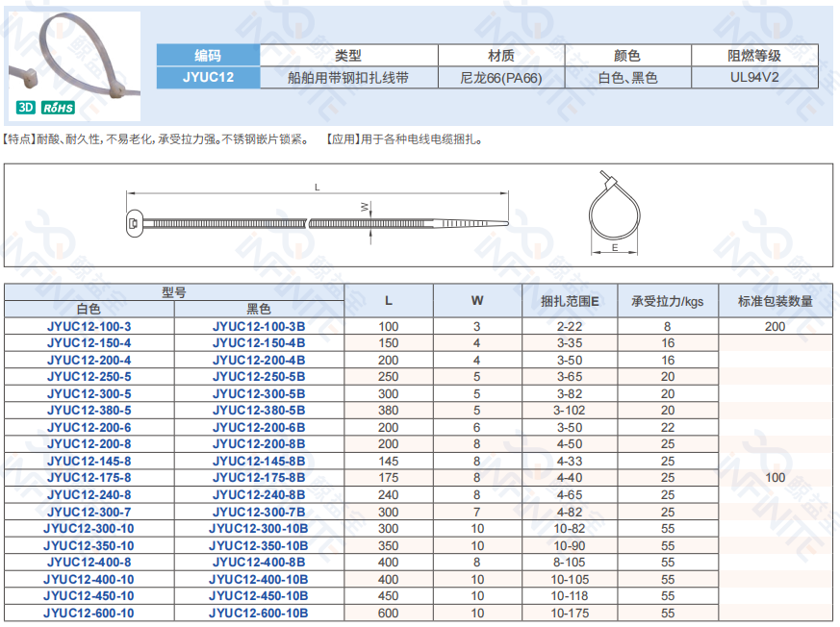Click the 颜色 header cell
Image resolution: width=840 pixels, height=627 pixels.
pos(628,55)
